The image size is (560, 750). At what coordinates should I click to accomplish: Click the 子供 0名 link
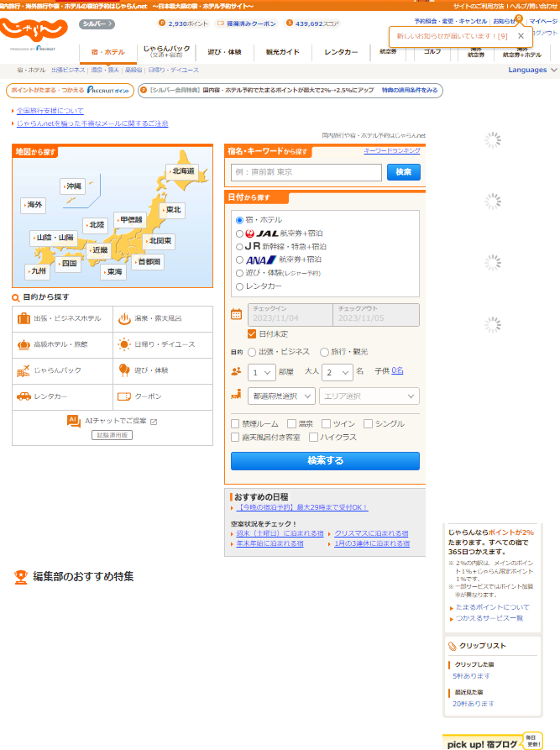point(397,370)
